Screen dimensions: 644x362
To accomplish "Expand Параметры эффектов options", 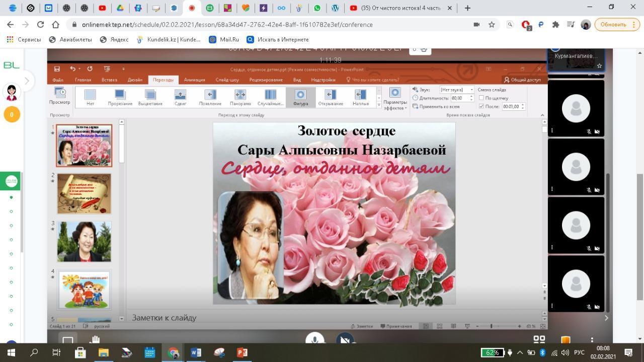I will click(395, 99).
